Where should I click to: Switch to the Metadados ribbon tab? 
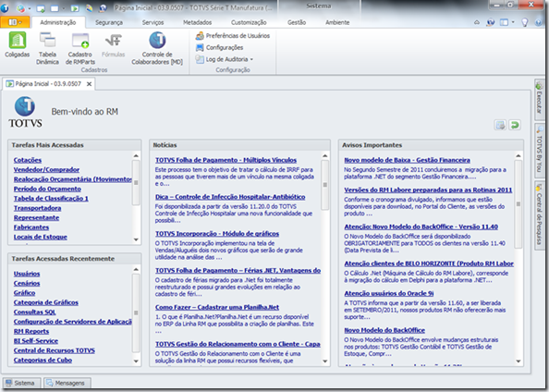[198, 22]
